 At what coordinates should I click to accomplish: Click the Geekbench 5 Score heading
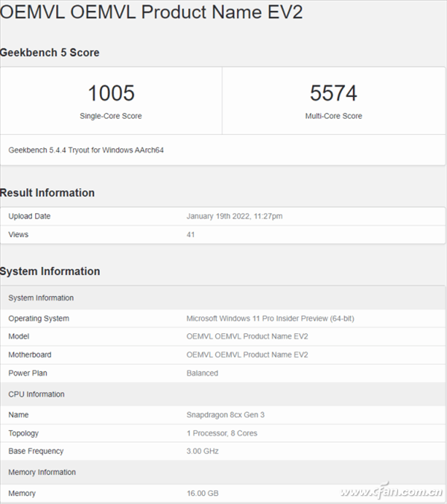click(50, 53)
